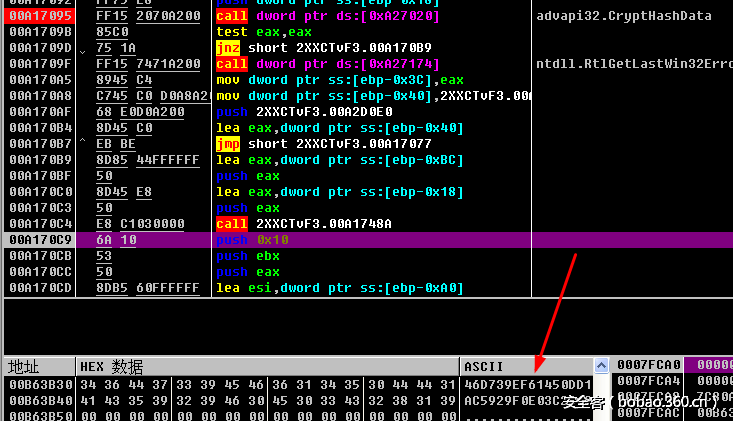733x421 pixels.
Task: Click the up jump arrow at 00A170B7
Action: 82,145
